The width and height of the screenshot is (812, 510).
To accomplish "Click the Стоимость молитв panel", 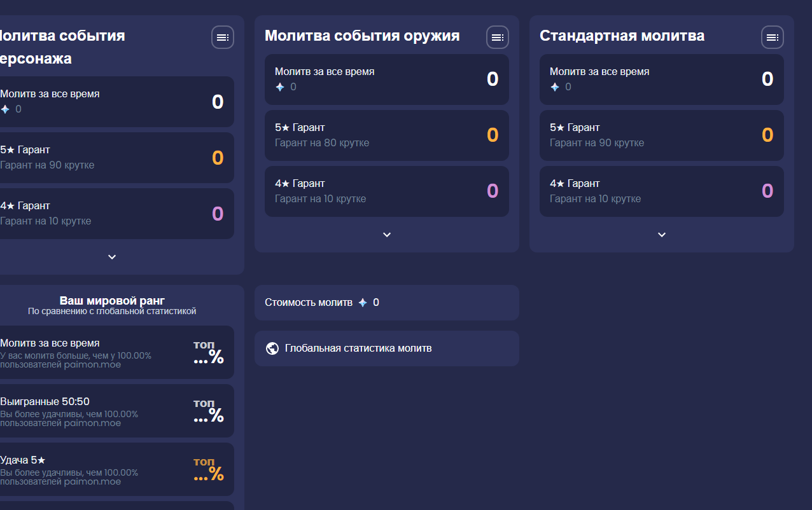I will coord(386,303).
